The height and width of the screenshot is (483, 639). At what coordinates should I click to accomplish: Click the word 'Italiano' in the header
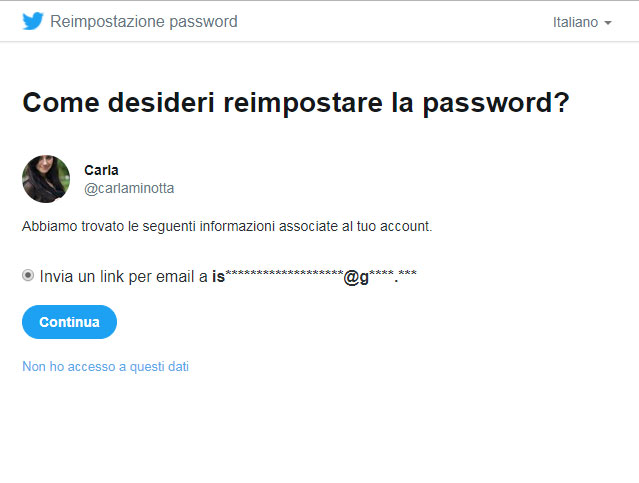tap(575, 22)
